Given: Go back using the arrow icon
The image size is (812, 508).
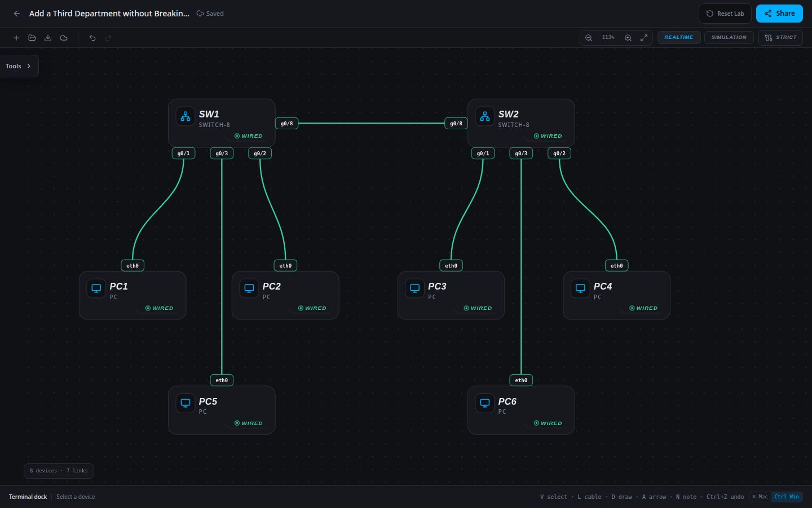Looking at the screenshot, I should click(17, 14).
